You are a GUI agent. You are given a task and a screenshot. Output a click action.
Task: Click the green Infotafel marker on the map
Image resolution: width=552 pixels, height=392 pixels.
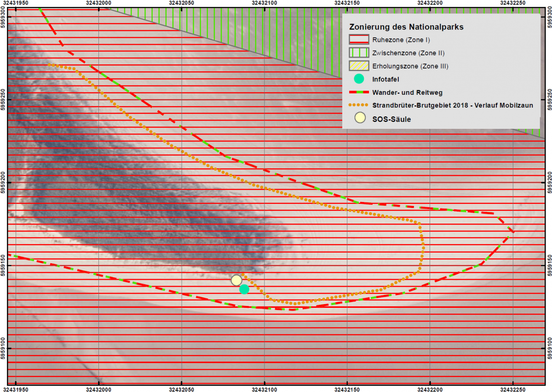244,289
